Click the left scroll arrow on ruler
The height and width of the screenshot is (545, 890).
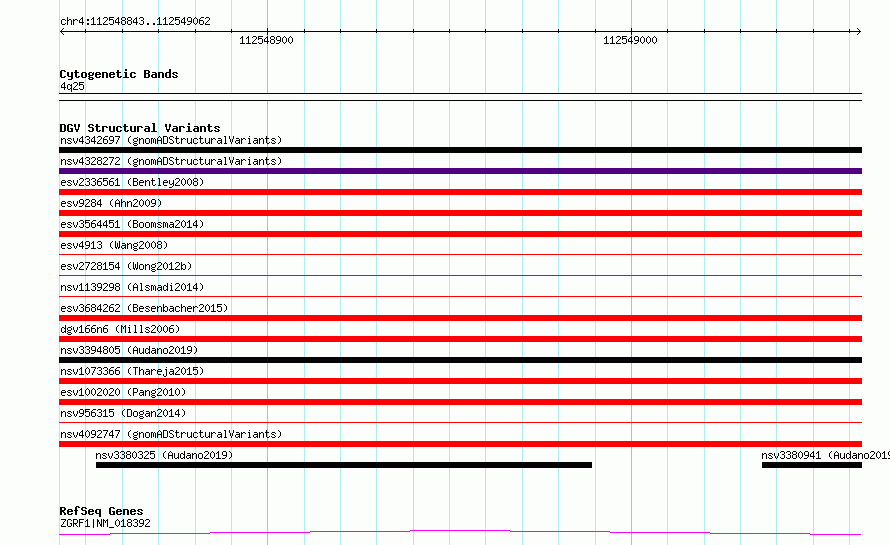(x=62, y=32)
